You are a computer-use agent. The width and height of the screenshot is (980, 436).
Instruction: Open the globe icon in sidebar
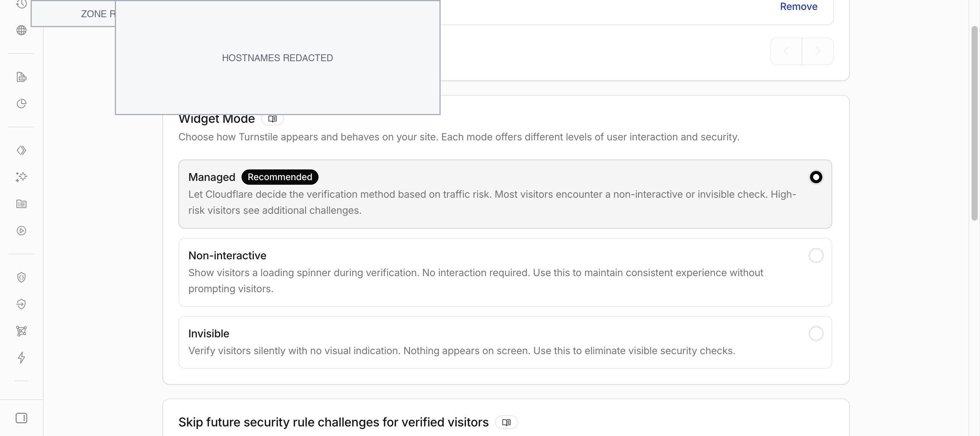click(x=21, y=30)
